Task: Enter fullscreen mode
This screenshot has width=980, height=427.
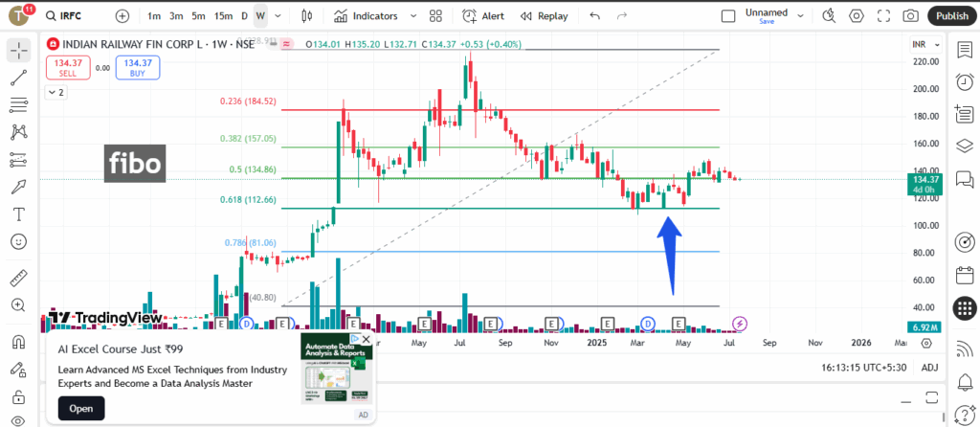Action: click(883, 16)
